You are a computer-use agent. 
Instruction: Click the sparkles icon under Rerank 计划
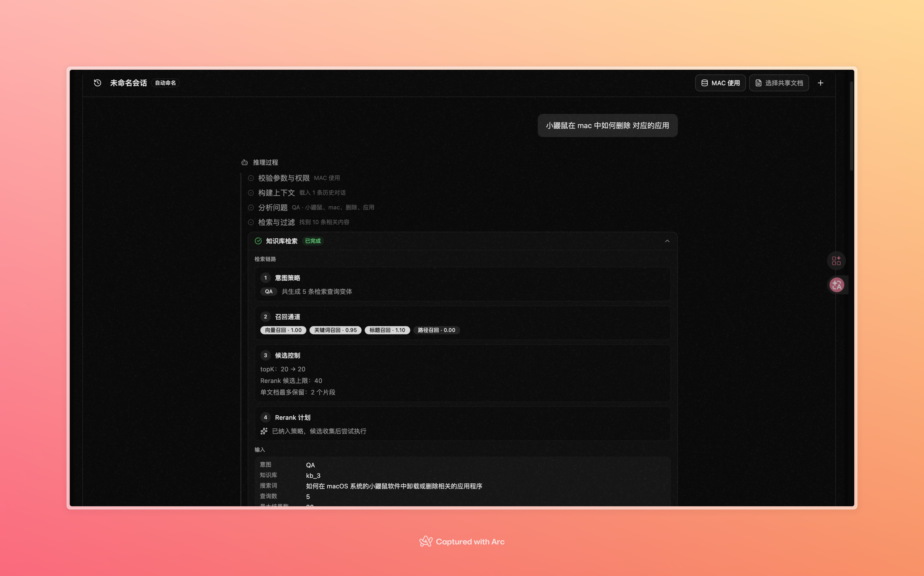[x=264, y=431]
